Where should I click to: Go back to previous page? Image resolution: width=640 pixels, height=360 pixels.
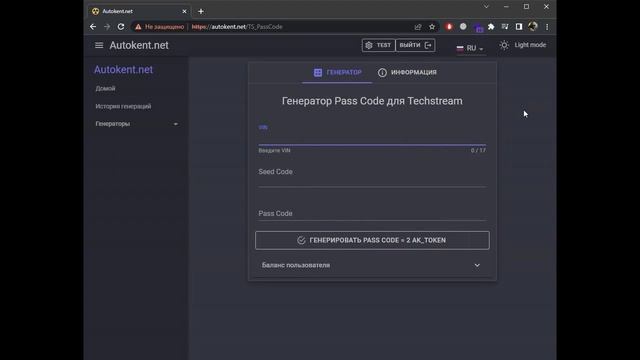point(93,27)
